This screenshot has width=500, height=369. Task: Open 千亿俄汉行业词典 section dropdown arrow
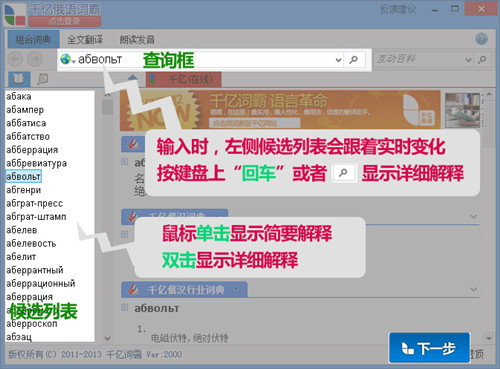click(x=236, y=289)
